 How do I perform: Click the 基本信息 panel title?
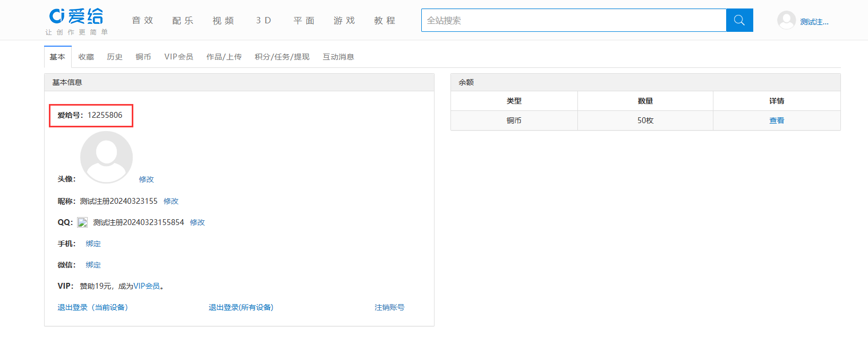pyautogui.click(x=67, y=82)
